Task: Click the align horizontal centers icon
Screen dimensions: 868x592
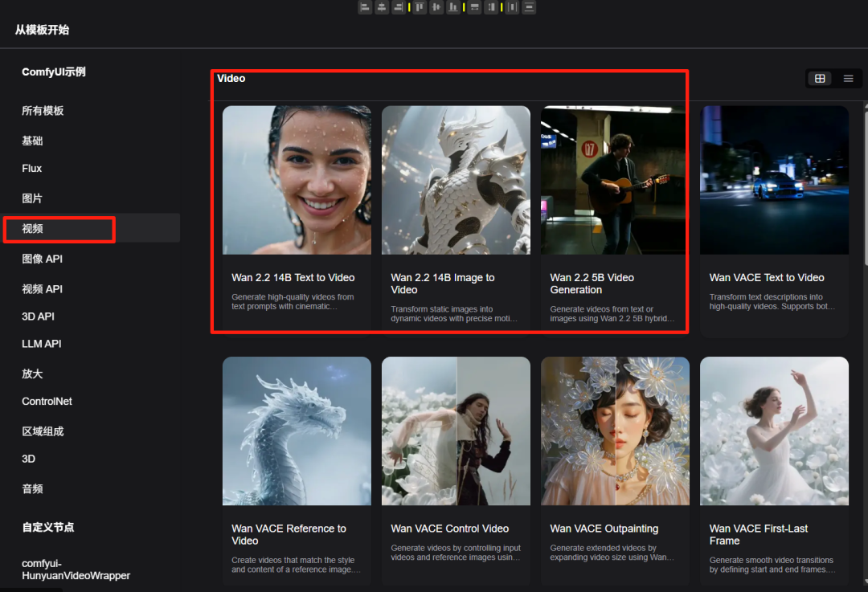Action: point(382,7)
